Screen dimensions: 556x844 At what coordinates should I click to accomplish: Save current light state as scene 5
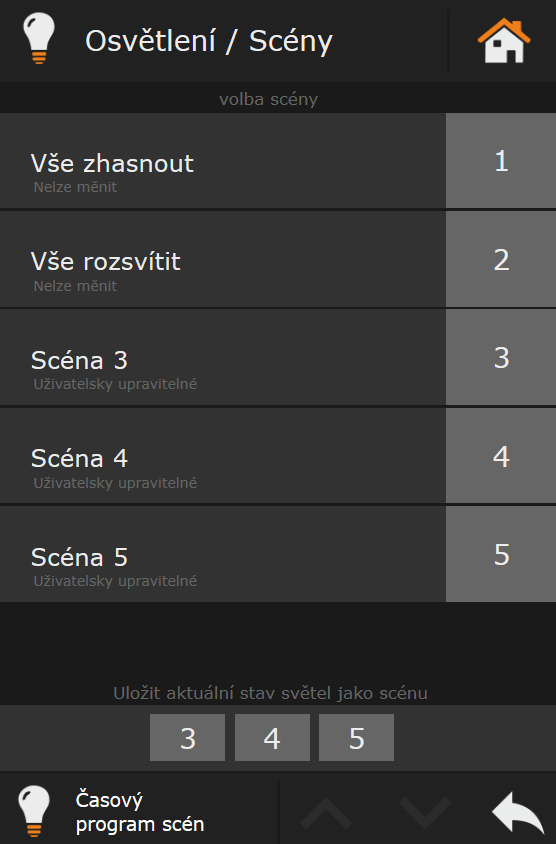[x=356, y=737]
